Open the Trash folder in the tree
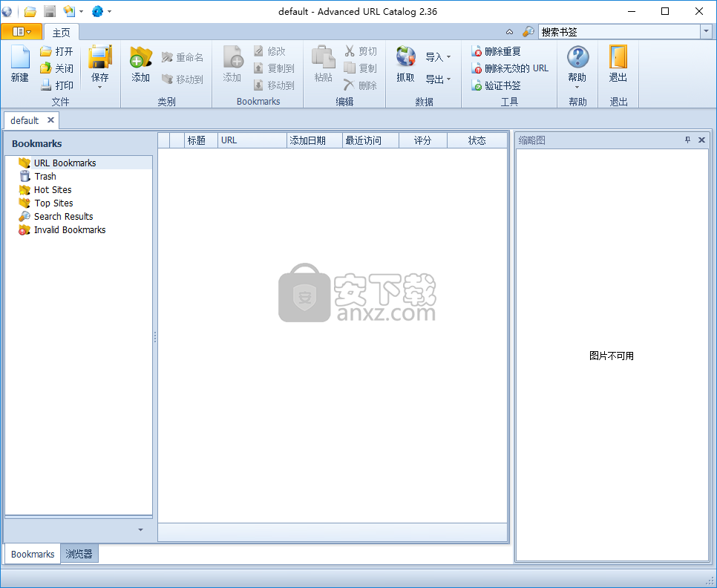This screenshot has width=717, height=588. point(45,177)
